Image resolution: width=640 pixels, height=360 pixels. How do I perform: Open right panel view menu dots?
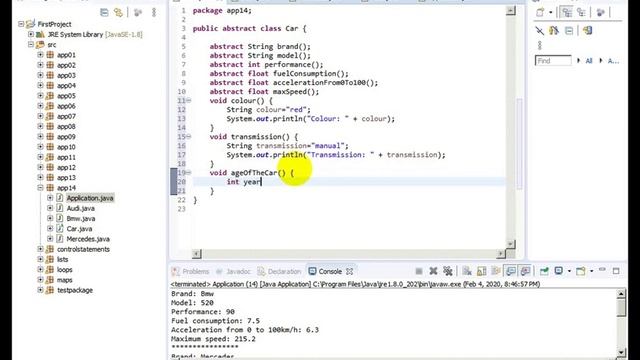point(540,45)
